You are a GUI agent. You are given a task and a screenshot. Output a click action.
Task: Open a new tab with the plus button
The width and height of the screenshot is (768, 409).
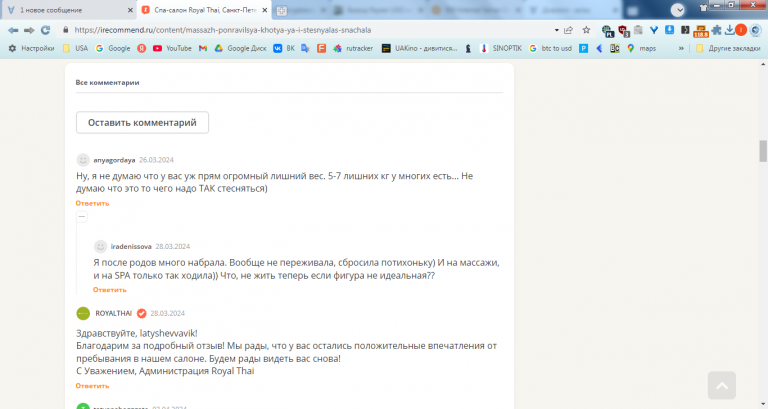pos(281,10)
